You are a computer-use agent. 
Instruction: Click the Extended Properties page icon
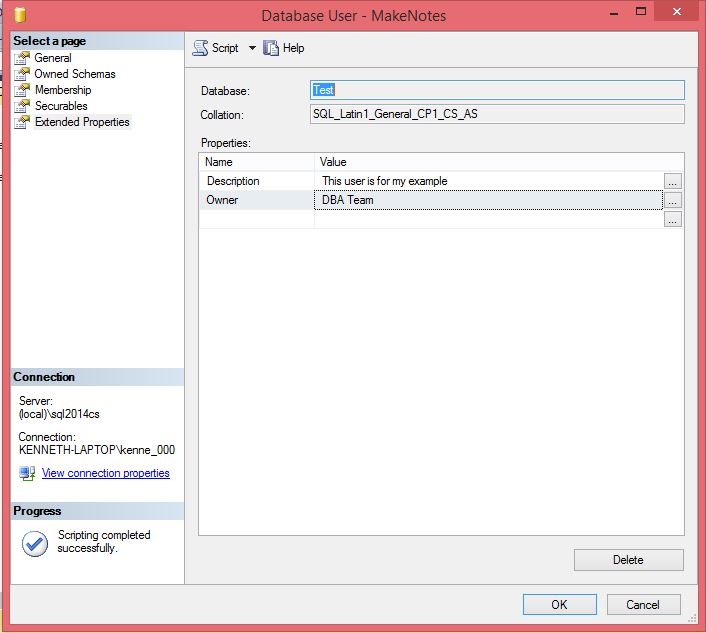point(22,122)
